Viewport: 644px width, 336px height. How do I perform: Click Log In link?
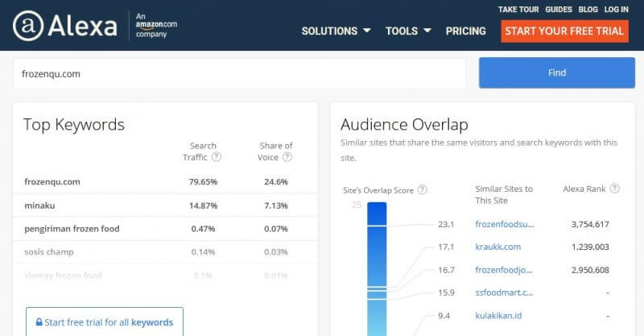(616, 10)
